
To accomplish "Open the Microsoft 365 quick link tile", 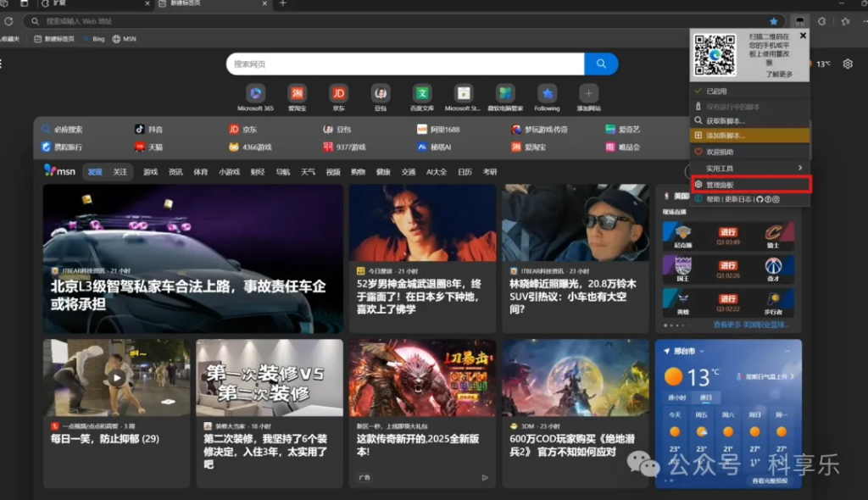I will (255, 98).
